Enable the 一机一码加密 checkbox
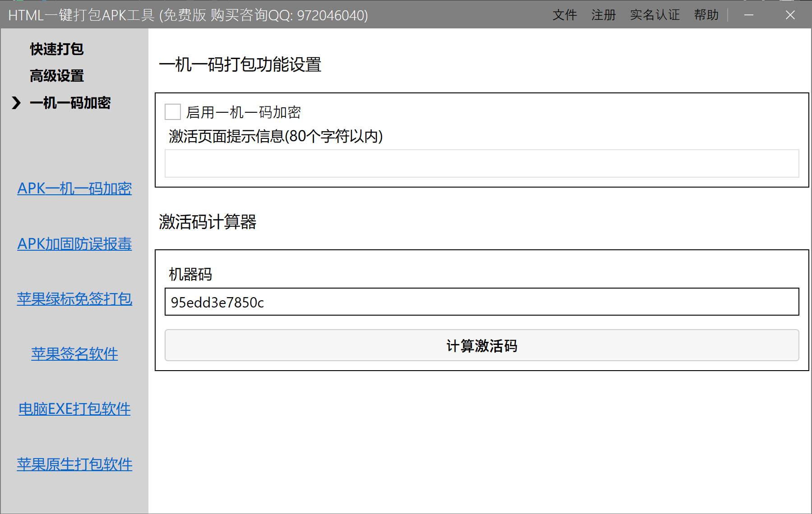Screen dimensions: 812x514 click(173, 112)
